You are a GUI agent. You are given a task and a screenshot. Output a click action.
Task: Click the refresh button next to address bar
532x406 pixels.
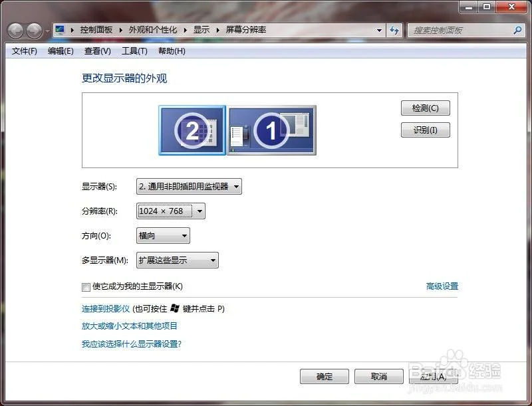click(x=394, y=30)
